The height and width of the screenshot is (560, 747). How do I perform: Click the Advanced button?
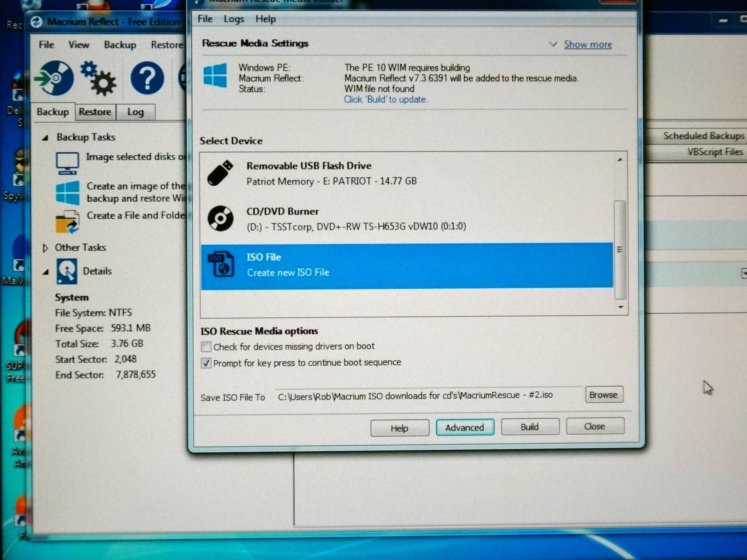[x=465, y=427]
